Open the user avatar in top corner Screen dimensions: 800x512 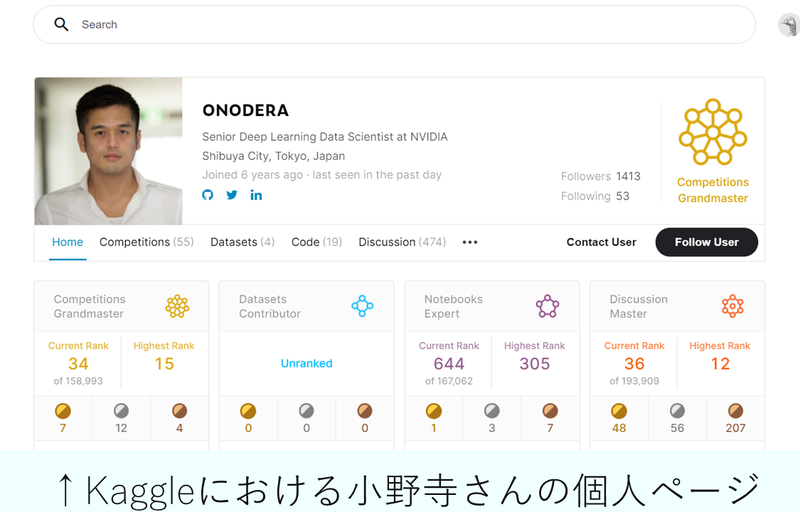click(789, 24)
